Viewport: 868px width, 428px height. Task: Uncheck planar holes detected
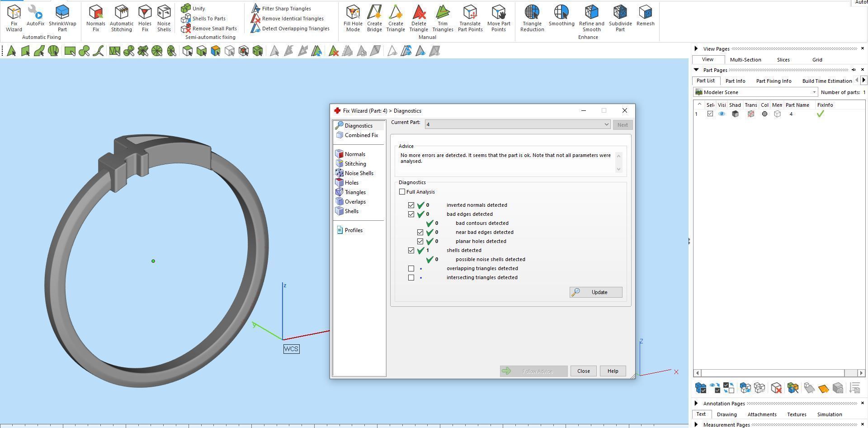pyautogui.click(x=420, y=241)
